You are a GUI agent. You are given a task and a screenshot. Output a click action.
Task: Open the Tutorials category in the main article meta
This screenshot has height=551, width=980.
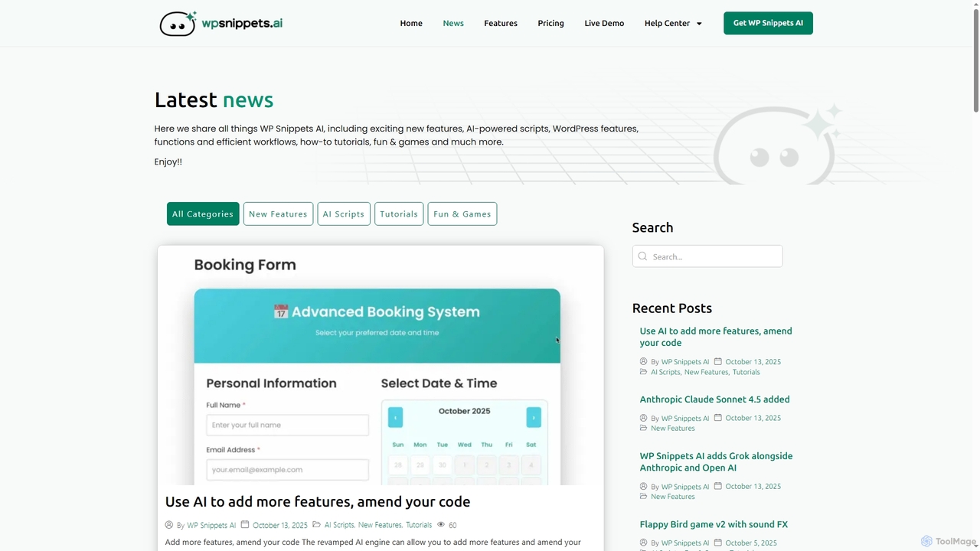pyautogui.click(x=419, y=525)
